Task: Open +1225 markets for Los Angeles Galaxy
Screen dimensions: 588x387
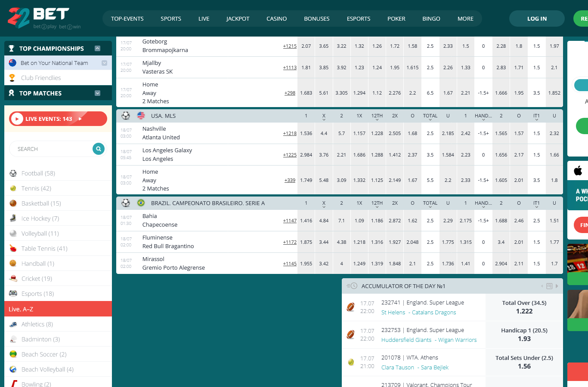Action: pyautogui.click(x=290, y=155)
